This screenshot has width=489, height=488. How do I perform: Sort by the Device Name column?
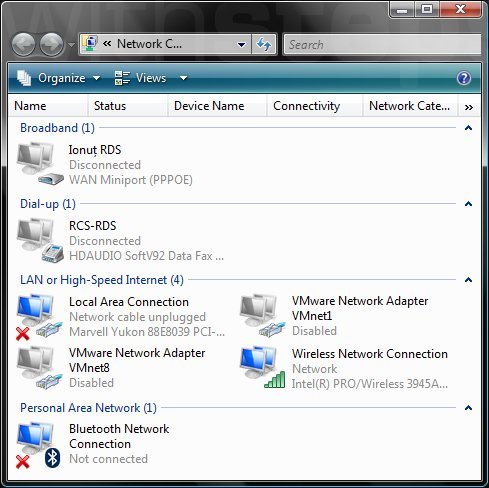click(217, 106)
